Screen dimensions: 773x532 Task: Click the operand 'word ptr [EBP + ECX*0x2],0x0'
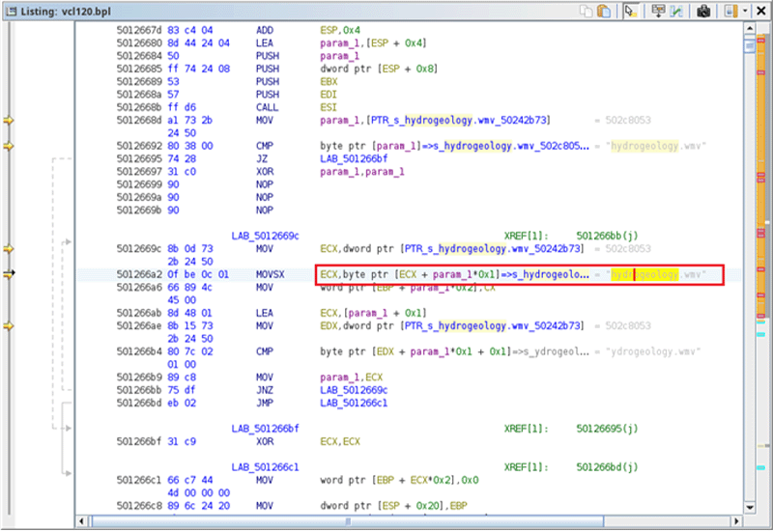(x=399, y=480)
